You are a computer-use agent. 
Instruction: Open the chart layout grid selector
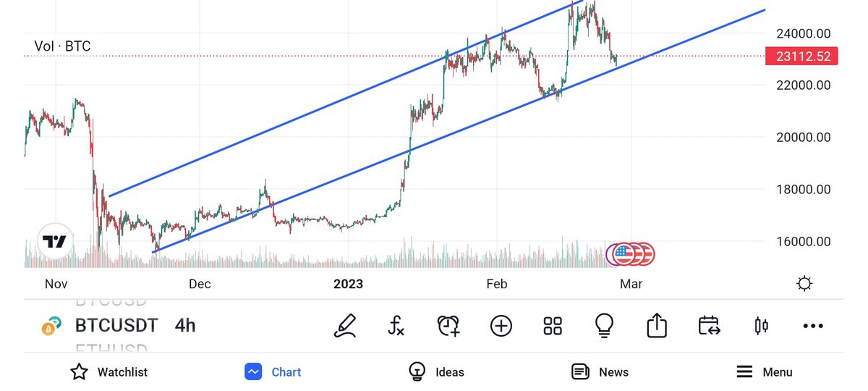click(x=553, y=326)
